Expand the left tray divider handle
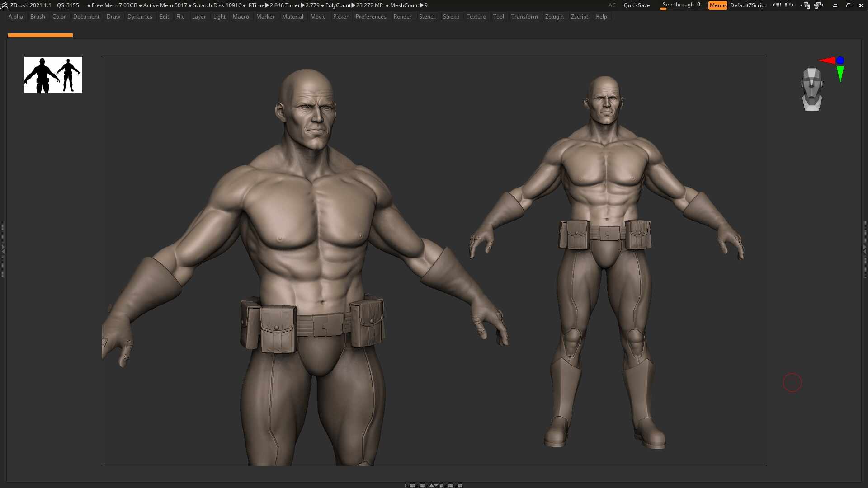This screenshot has width=868, height=488. coord(3,249)
